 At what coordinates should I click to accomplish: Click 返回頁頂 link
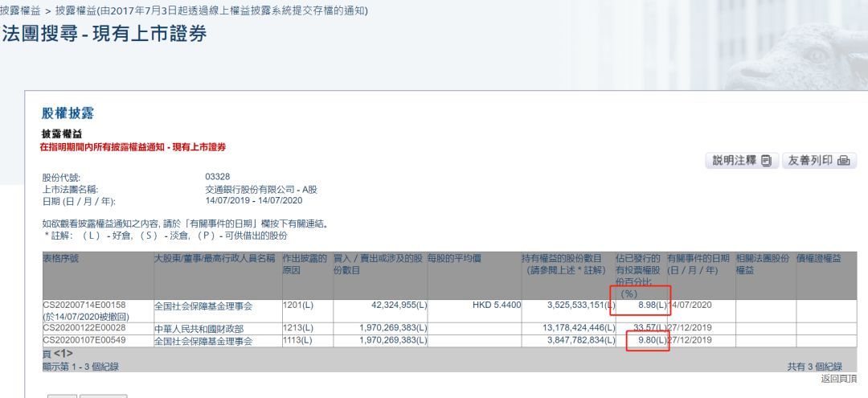[838, 379]
